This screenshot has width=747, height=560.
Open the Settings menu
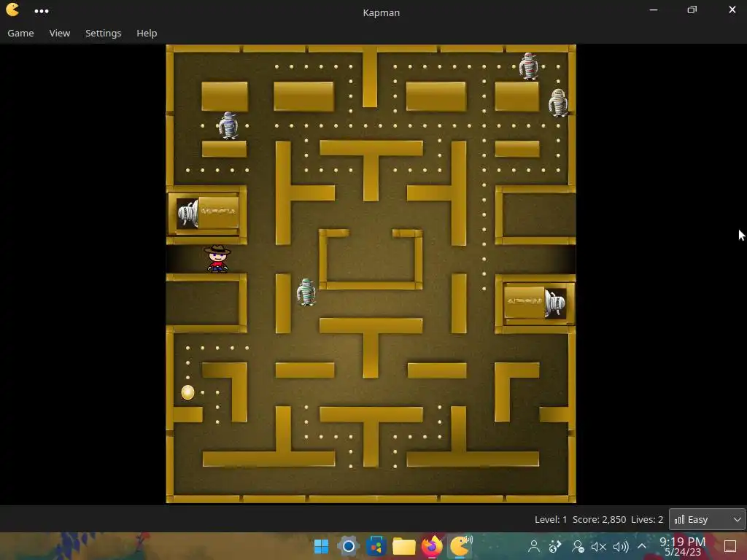coord(104,33)
